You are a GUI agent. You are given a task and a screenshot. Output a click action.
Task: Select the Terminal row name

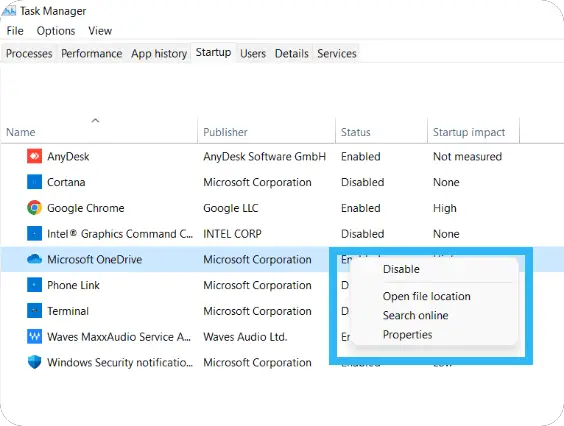68,311
